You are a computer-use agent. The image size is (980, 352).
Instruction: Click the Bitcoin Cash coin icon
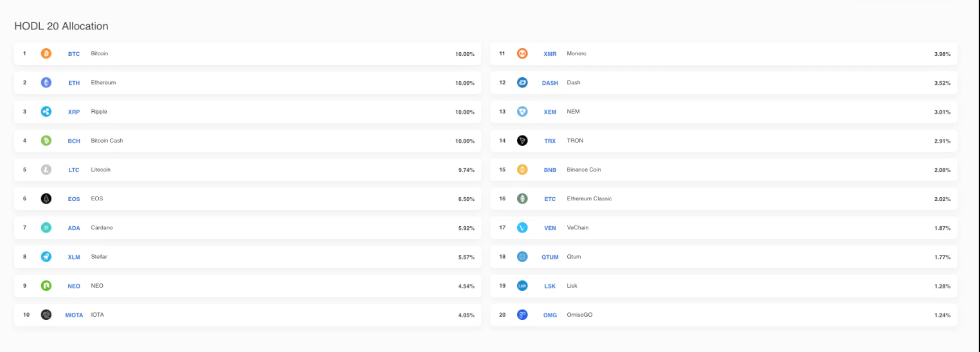point(46,141)
